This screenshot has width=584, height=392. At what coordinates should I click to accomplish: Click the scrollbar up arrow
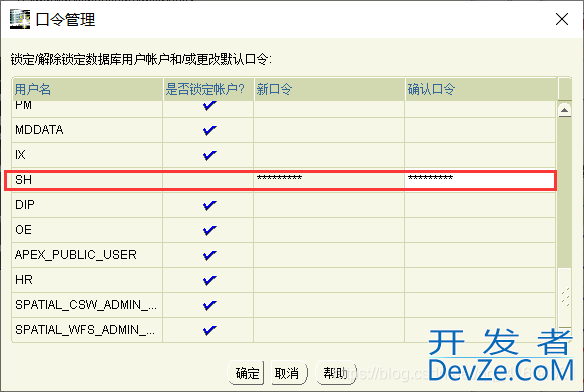(565, 110)
